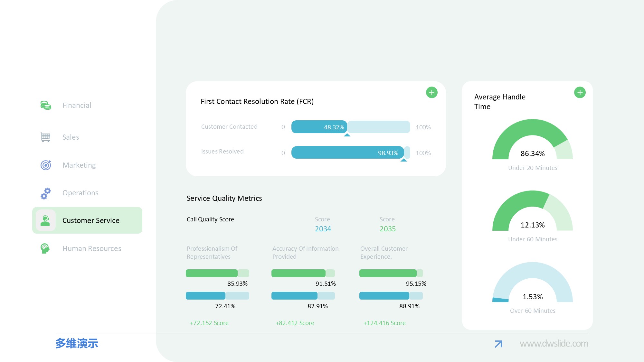The width and height of the screenshot is (644, 362).
Task: Open the Marketing menu item
Action: (x=79, y=165)
